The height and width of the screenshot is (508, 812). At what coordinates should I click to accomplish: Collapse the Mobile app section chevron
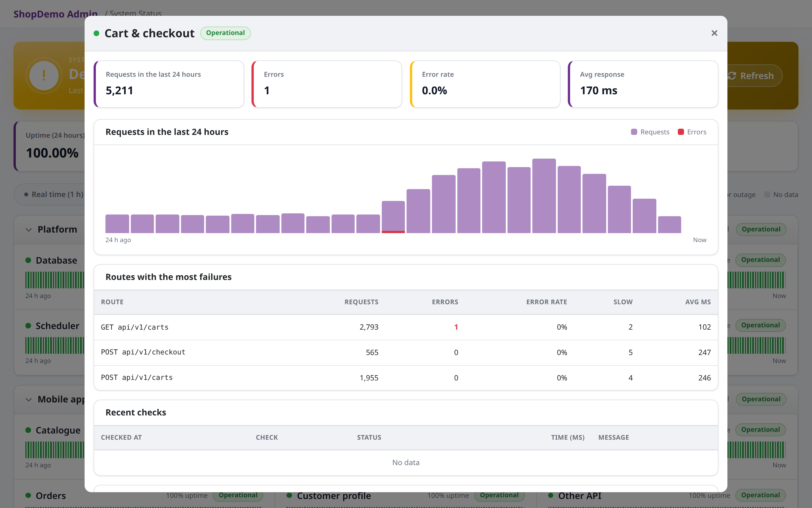point(29,399)
